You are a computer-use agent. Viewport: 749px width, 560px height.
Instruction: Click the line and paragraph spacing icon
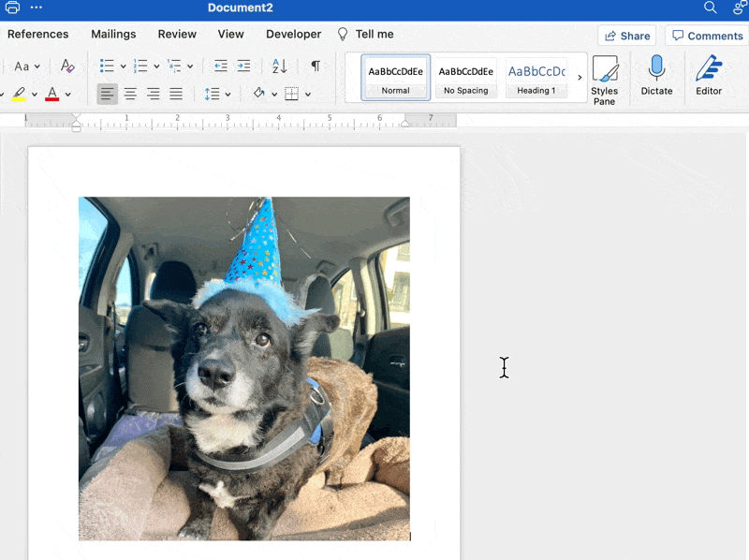(x=213, y=94)
